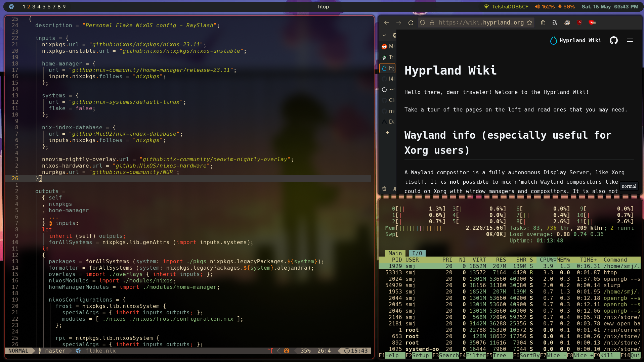Open the wiki hamburger menu

tap(630, 40)
